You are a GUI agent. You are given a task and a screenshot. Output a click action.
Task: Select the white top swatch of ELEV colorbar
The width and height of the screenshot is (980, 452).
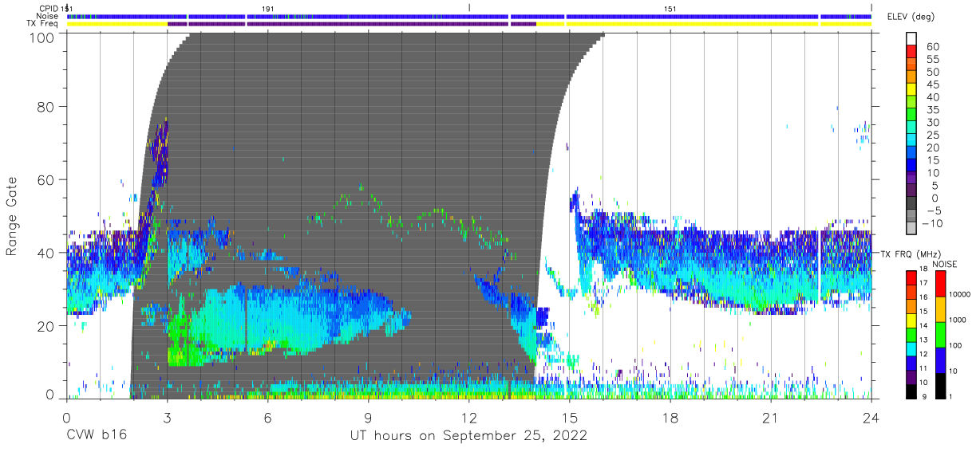click(911, 38)
